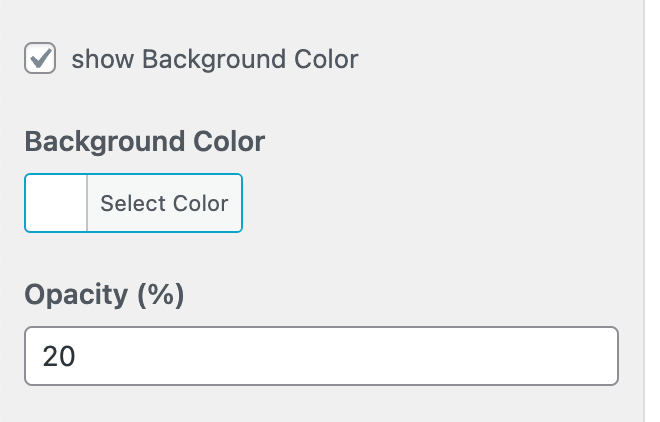Open the color picker via Select Color
Viewport: 660px width, 422px height.
[164, 204]
